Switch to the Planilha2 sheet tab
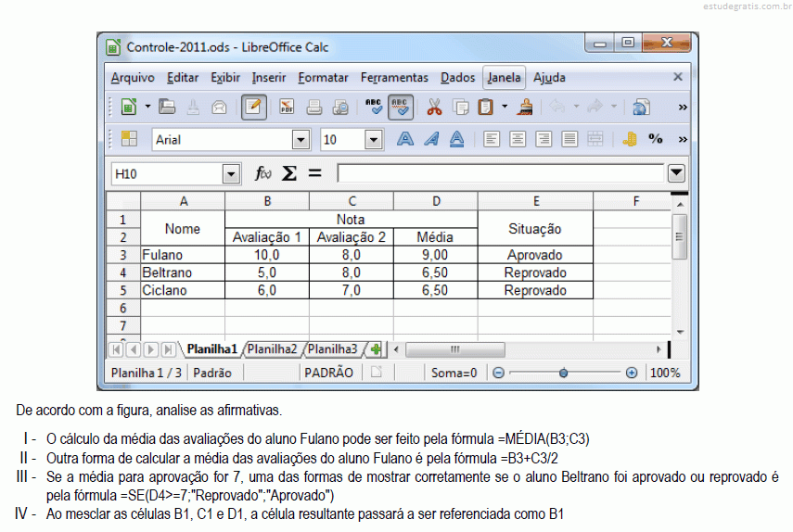793x532 pixels. [x=273, y=349]
